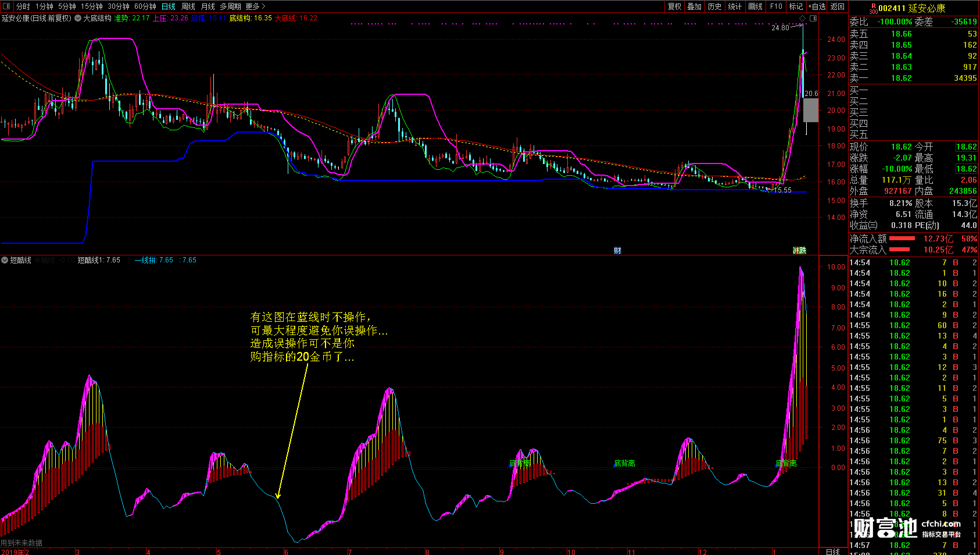Click the 叠加 overlay button
The width and height of the screenshot is (980, 555).
[695, 6]
